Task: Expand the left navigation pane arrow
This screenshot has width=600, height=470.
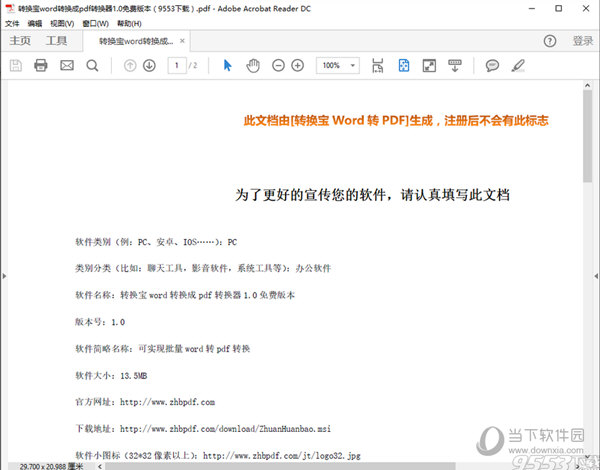Action: (4, 276)
